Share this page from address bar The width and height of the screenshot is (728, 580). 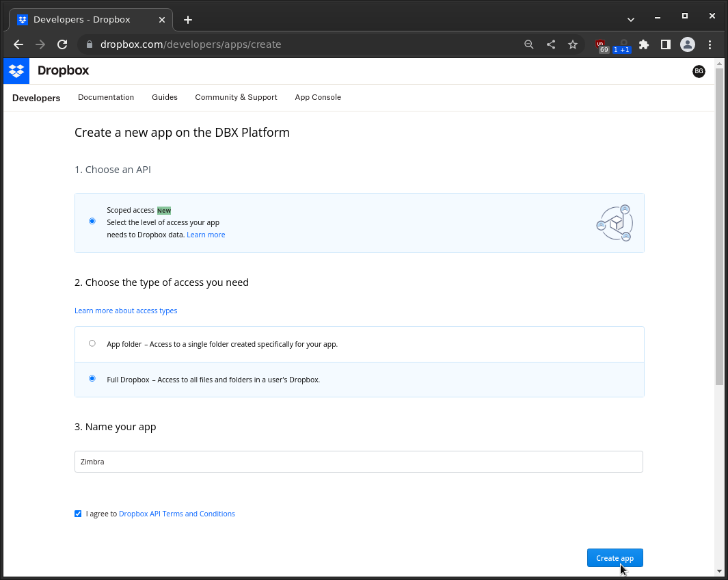tap(551, 44)
